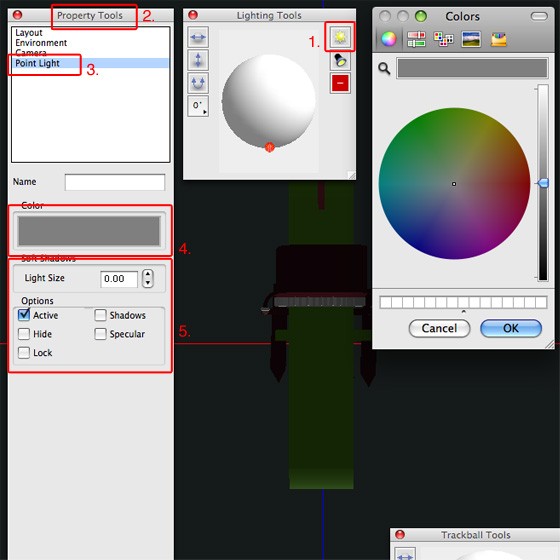Image resolution: width=560 pixels, height=560 pixels.
Task: Open the 0° angle dropdown in Lighting Tools
Action: 198,106
